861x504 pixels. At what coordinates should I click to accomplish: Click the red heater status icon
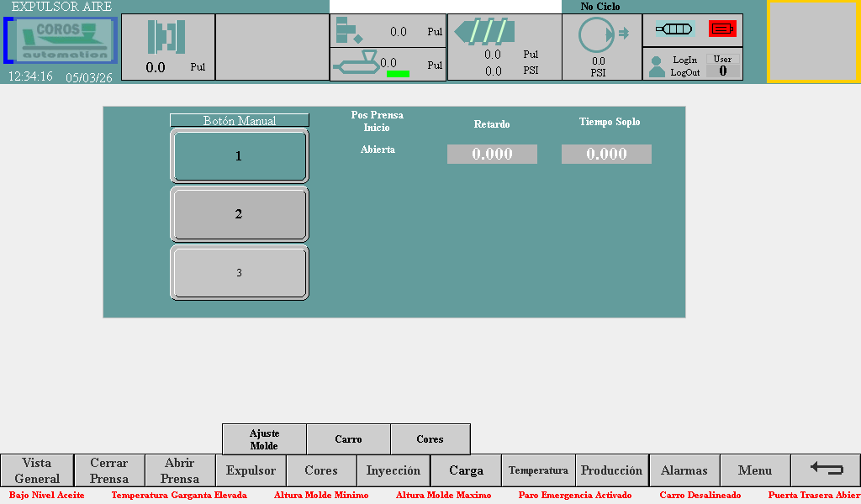[722, 29]
